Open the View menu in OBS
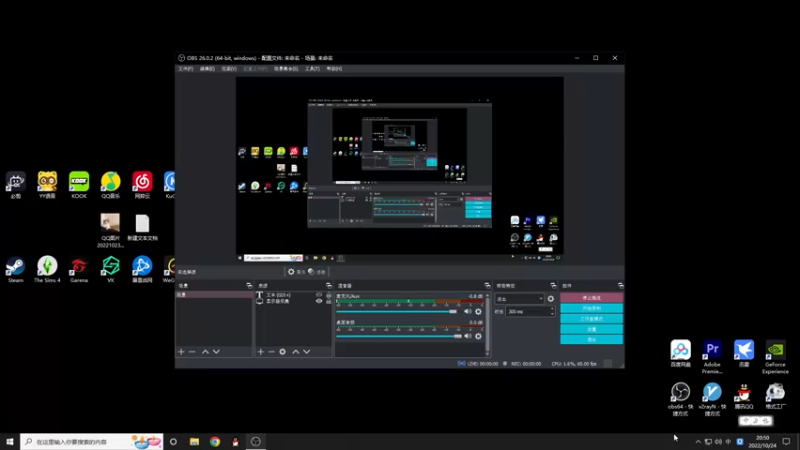Screen dimensions: 800x450 pos(229,69)
